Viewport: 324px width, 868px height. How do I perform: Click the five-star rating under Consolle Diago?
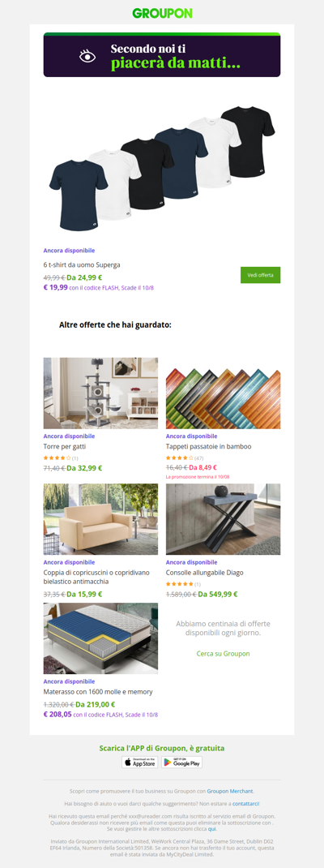click(180, 584)
